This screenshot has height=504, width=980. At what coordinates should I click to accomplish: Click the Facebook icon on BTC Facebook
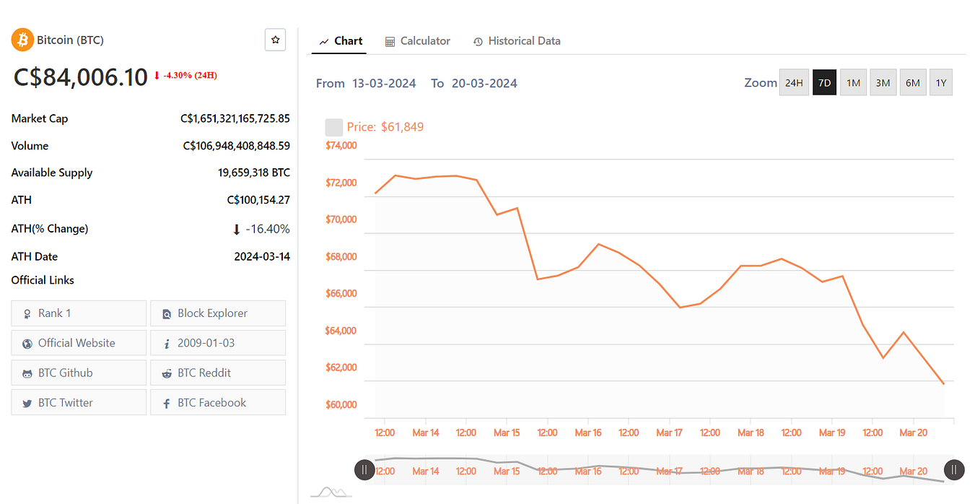click(x=167, y=402)
